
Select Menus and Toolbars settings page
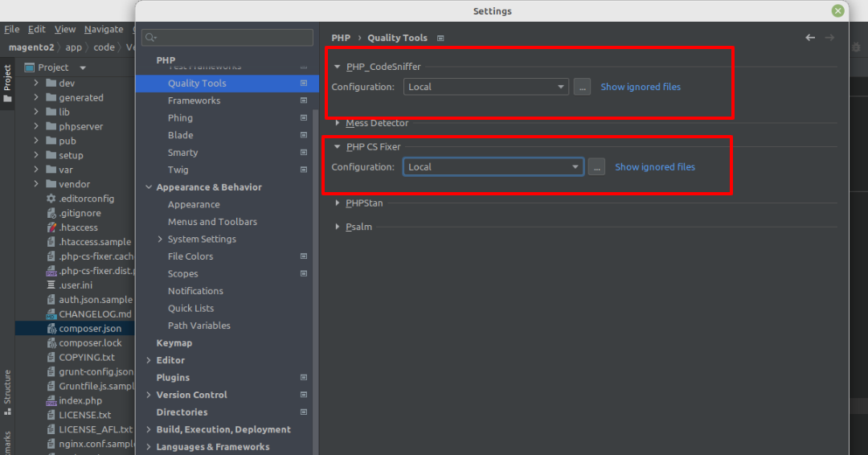pyautogui.click(x=212, y=221)
